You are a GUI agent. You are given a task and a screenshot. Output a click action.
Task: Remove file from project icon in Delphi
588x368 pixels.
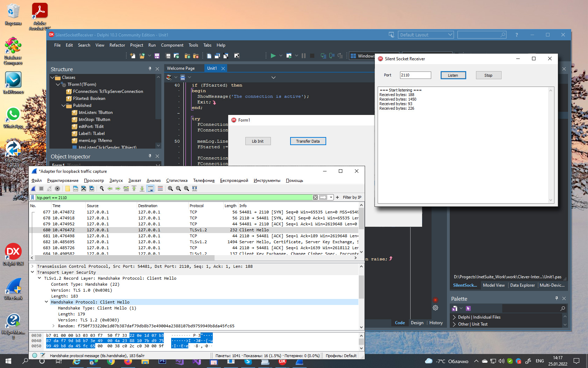click(x=196, y=56)
